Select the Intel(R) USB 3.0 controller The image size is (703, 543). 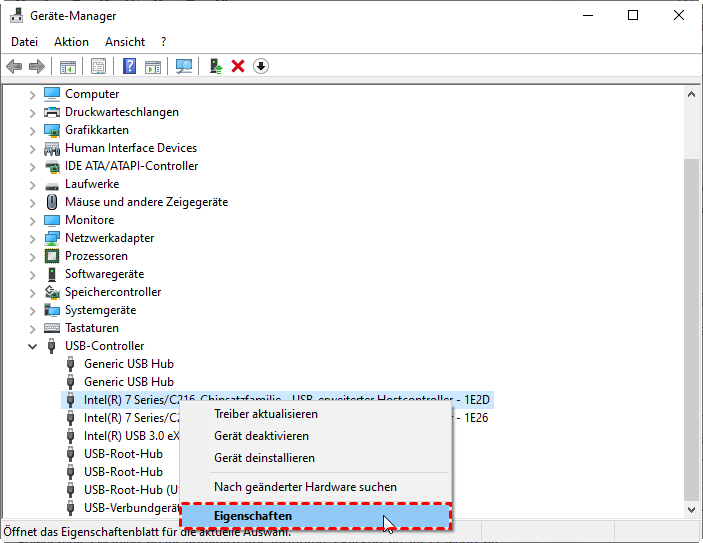[131, 436]
